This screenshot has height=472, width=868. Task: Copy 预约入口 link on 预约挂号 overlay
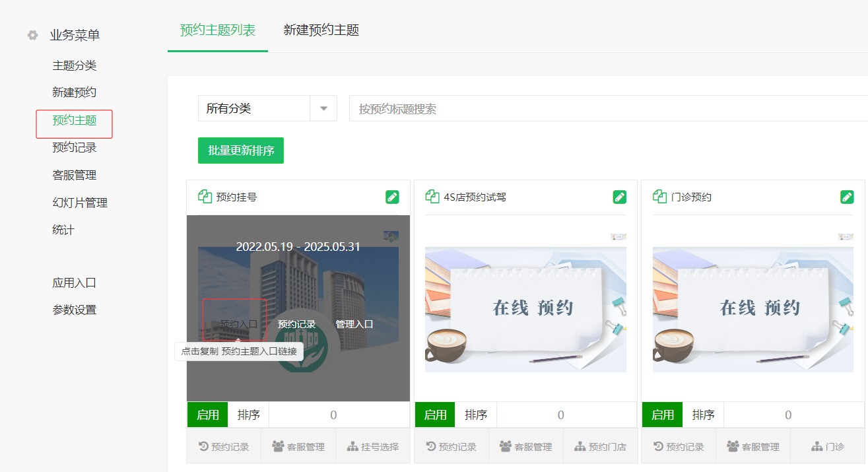tap(239, 324)
